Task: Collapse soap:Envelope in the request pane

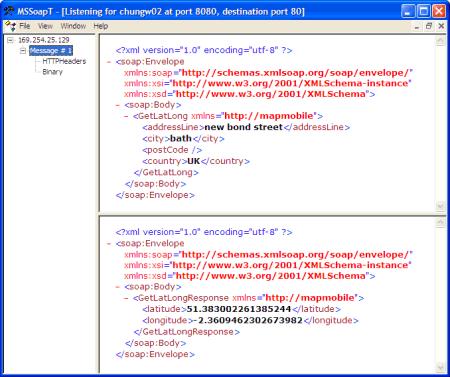Action: (x=109, y=62)
